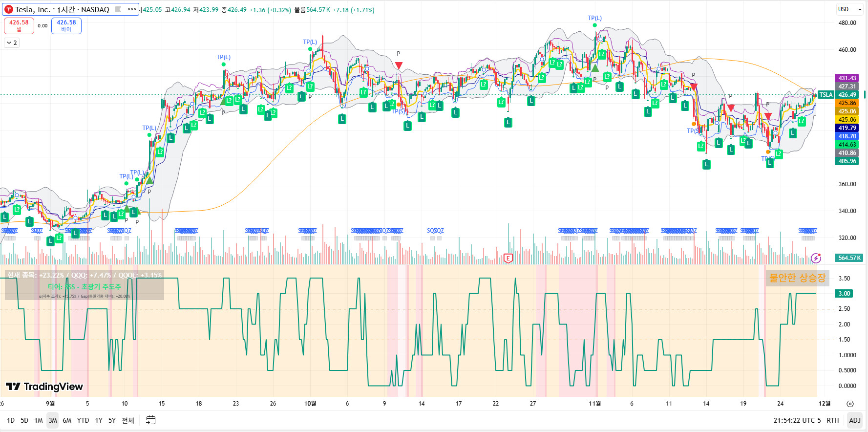Toggle ADJ adjusted data button
This screenshot has width=868, height=432.
pyautogui.click(x=855, y=420)
